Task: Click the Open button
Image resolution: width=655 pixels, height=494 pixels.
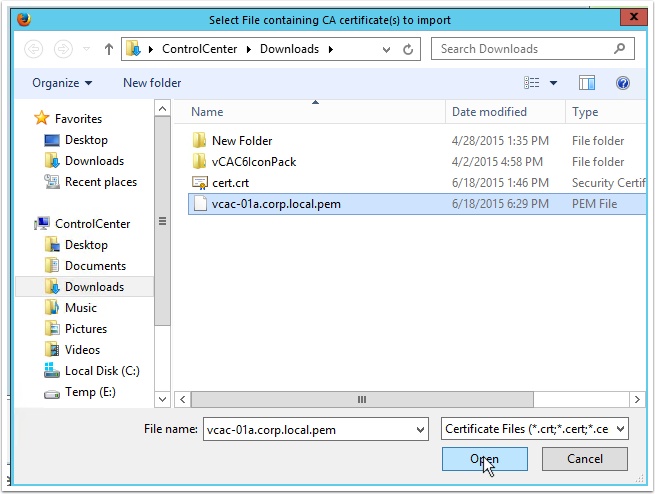Action: [485, 459]
